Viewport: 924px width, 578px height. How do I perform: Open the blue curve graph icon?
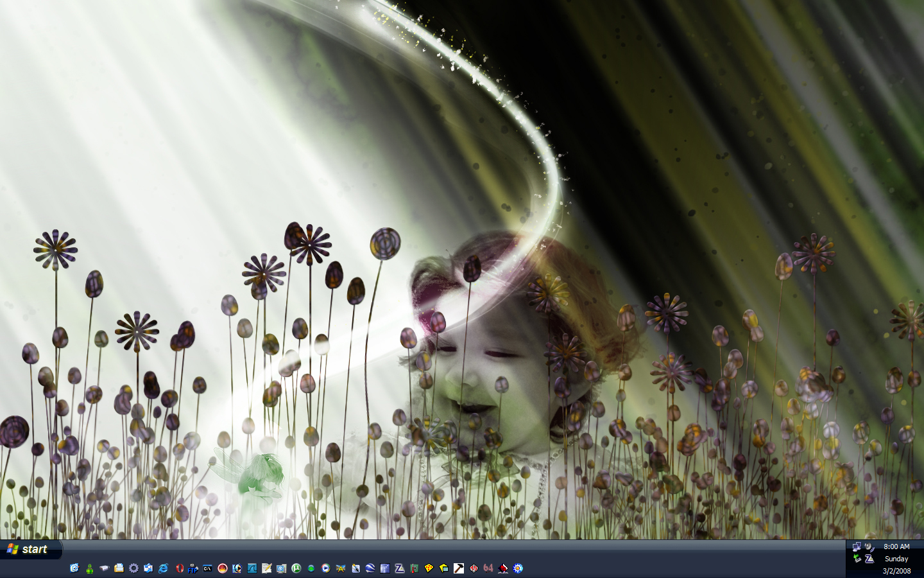coord(252,568)
